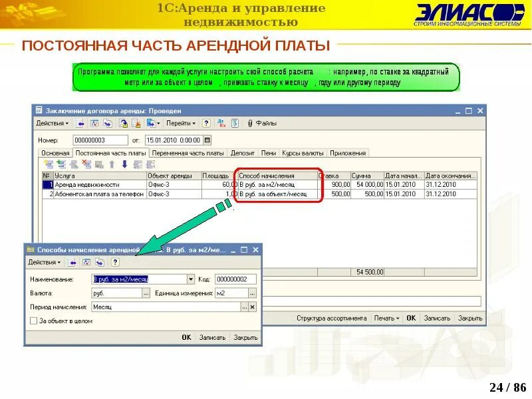Click document icon with green curved arrow
Image resolution: width=532 pixels, height=399 pixels.
pos(123,124)
